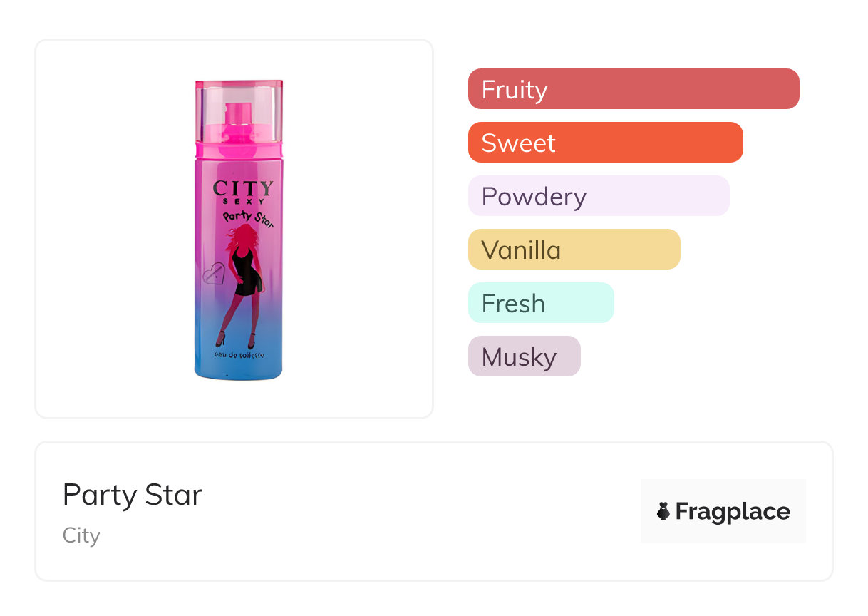Click the Fragplace logo badge background

(723, 531)
